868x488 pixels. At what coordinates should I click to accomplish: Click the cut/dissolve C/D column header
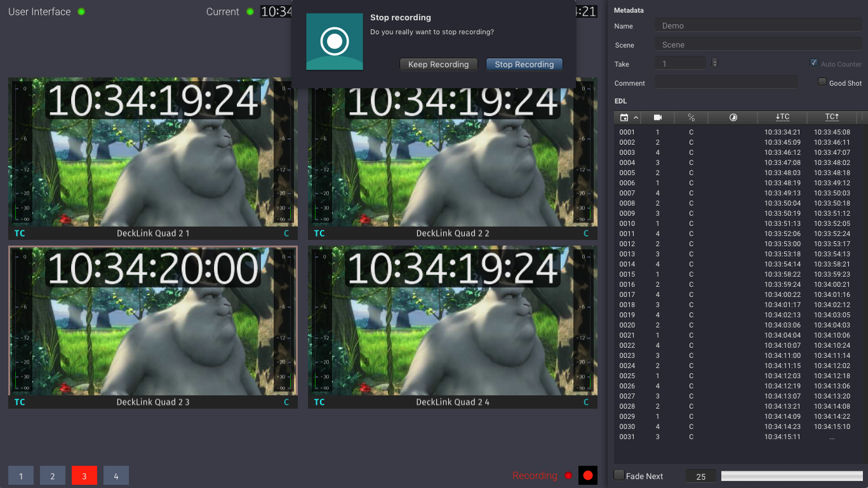(x=691, y=117)
